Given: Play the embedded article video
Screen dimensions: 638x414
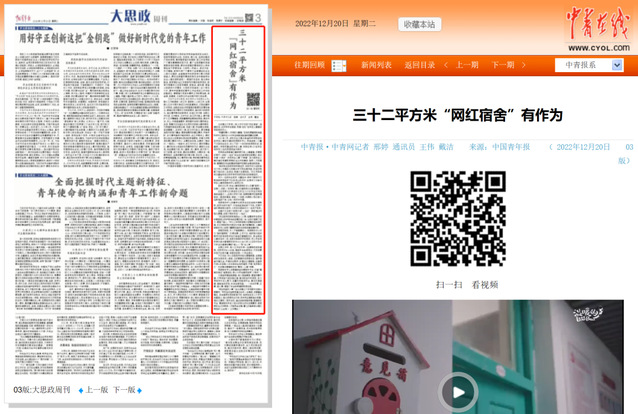Looking at the screenshot, I should (459, 389).
